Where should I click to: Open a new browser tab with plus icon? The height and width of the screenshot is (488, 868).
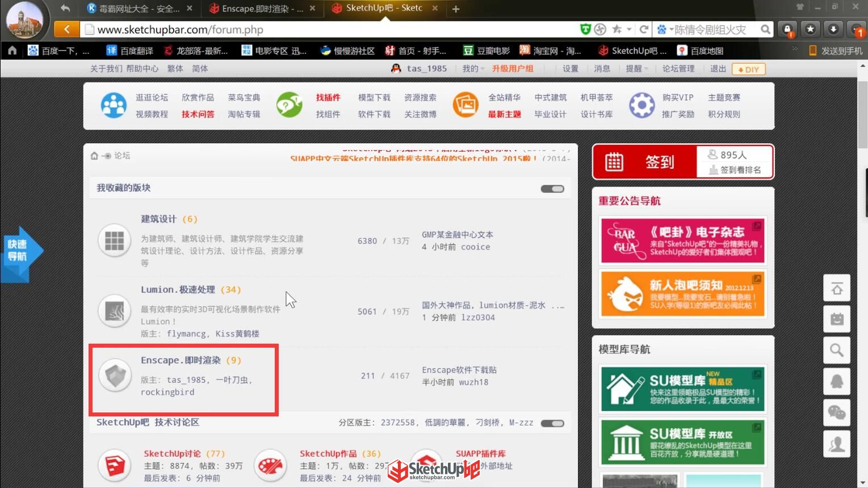click(456, 9)
